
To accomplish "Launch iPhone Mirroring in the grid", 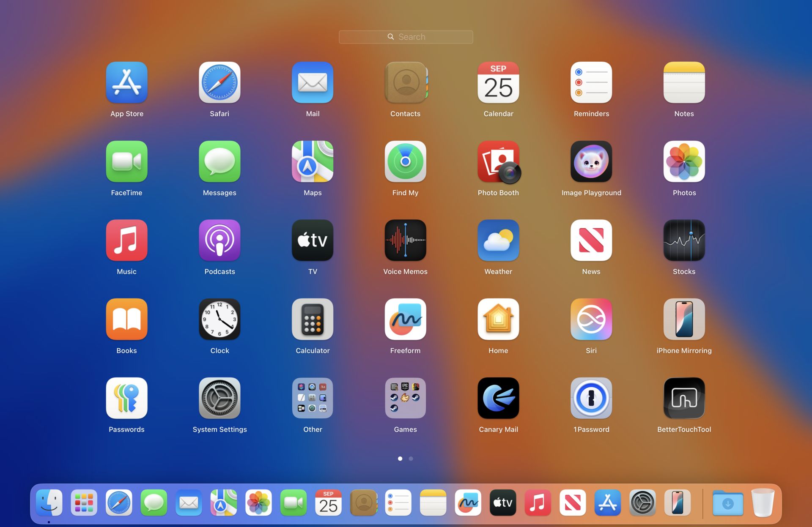I will [x=684, y=319].
